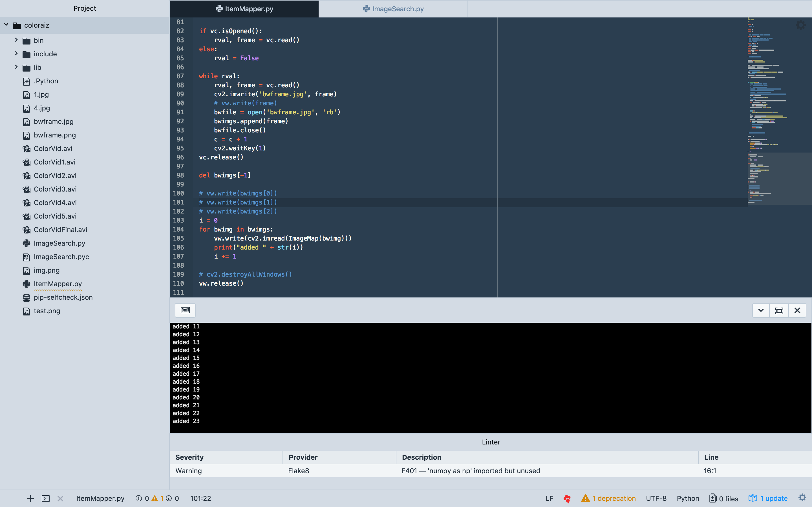Click the plus icon in status bar
The height and width of the screenshot is (507, 812).
pos(30,498)
